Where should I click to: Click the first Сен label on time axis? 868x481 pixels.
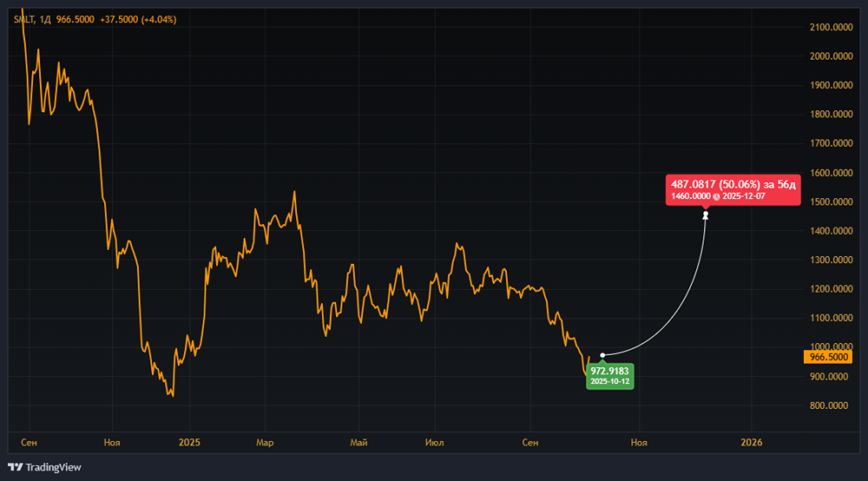(x=29, y=442)
